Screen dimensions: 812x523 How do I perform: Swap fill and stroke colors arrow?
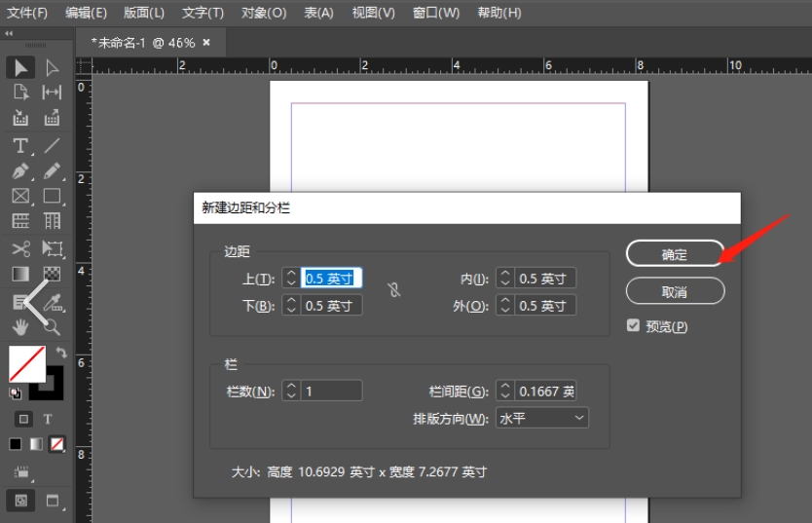[x=61, y=353]
